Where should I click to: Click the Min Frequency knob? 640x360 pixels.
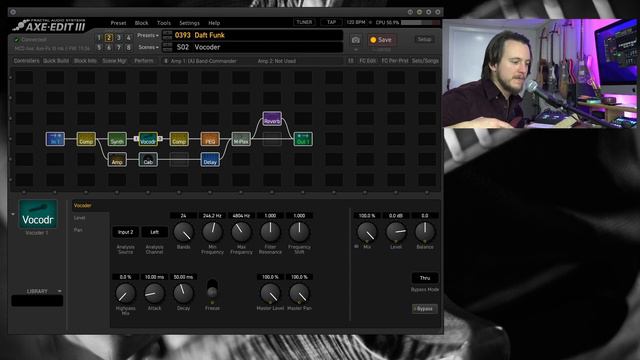(212, 232)
